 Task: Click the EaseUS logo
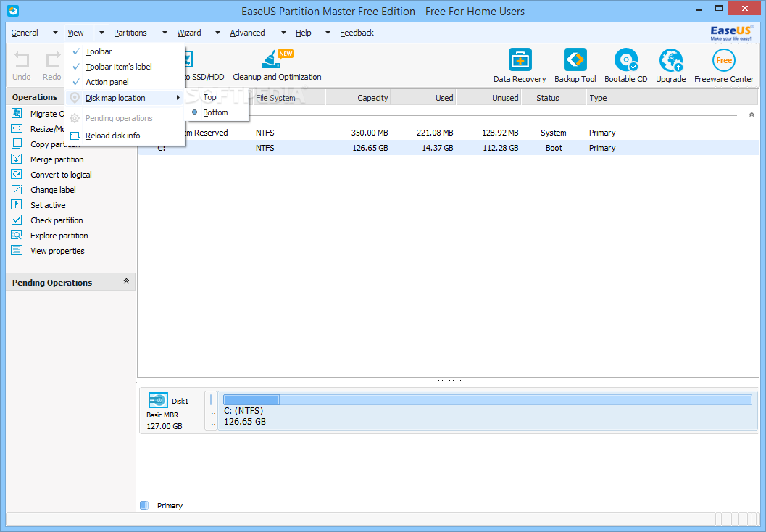point(731,33)
